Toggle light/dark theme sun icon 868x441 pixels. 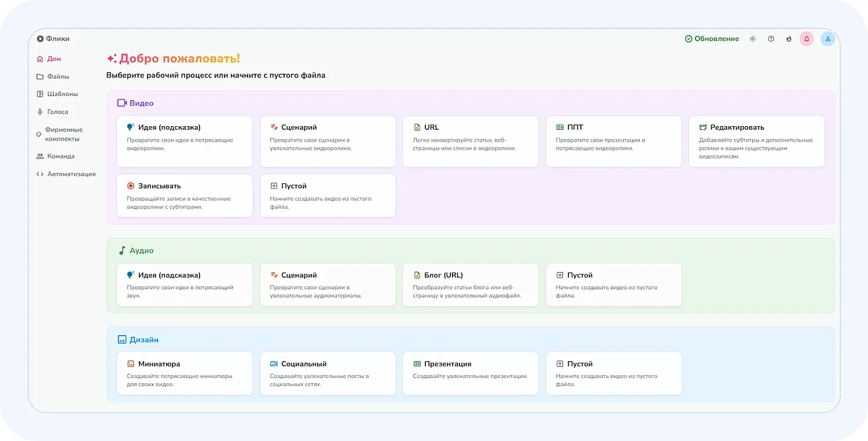coord(752,39)
